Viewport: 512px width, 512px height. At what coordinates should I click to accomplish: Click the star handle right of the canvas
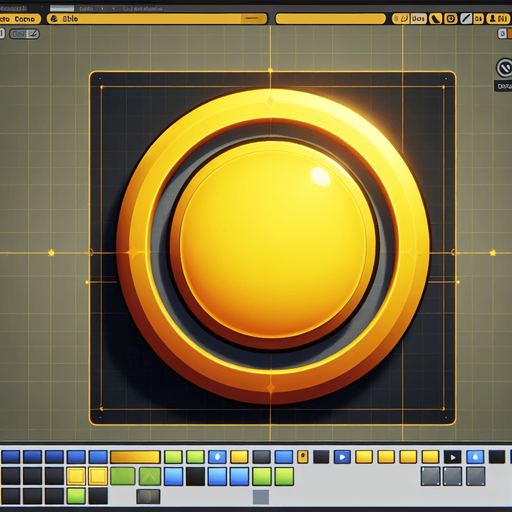(493, 253)
